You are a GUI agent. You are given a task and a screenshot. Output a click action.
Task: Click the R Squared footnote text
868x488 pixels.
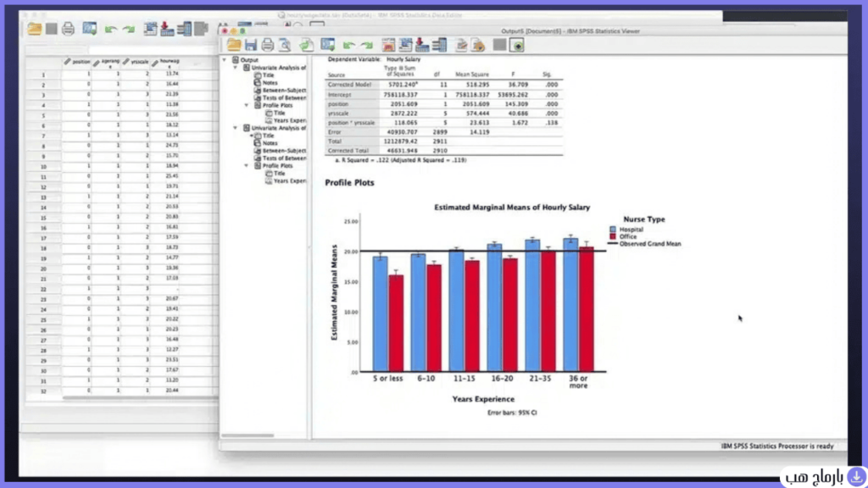click(x=401, y=160)
